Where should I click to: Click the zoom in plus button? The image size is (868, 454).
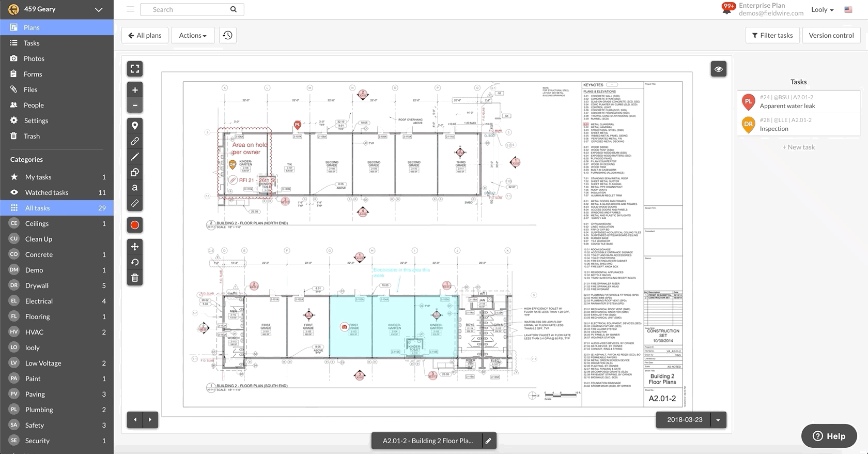click(x=135, y=90)
